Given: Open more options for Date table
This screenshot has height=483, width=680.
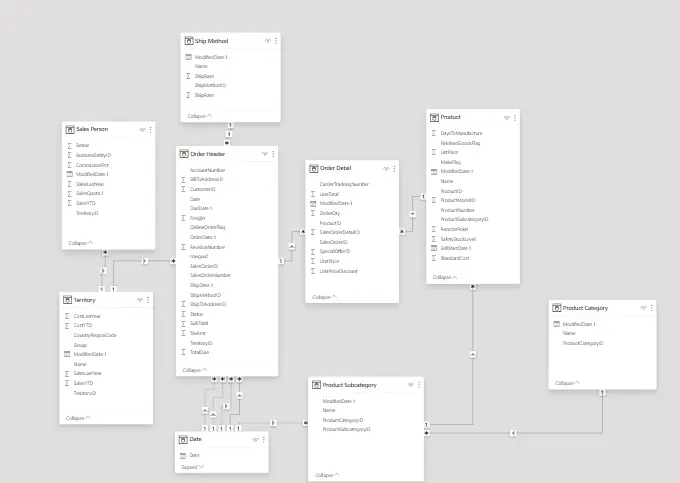Looking at the screenshot, I should point(264,440).
